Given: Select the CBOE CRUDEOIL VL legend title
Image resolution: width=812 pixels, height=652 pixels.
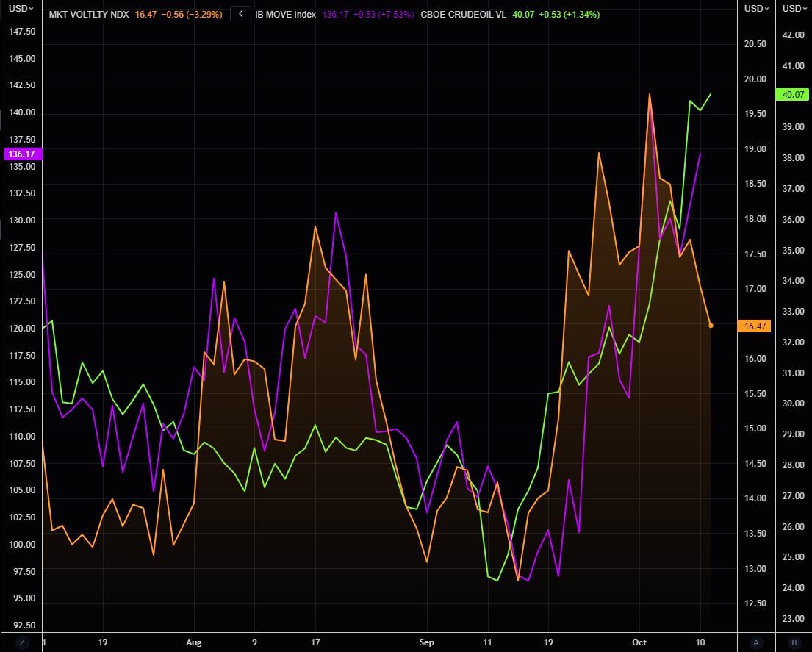Looking at the screenshot, I should click(463, 15).
